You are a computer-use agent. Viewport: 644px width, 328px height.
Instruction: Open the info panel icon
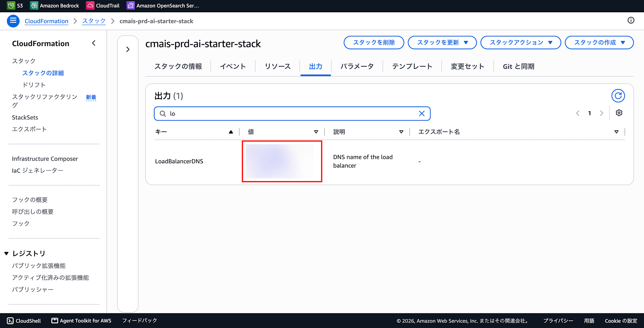631,21
